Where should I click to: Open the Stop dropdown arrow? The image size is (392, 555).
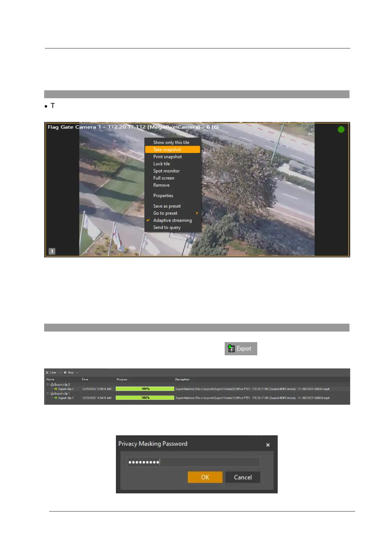coord(77,373)
